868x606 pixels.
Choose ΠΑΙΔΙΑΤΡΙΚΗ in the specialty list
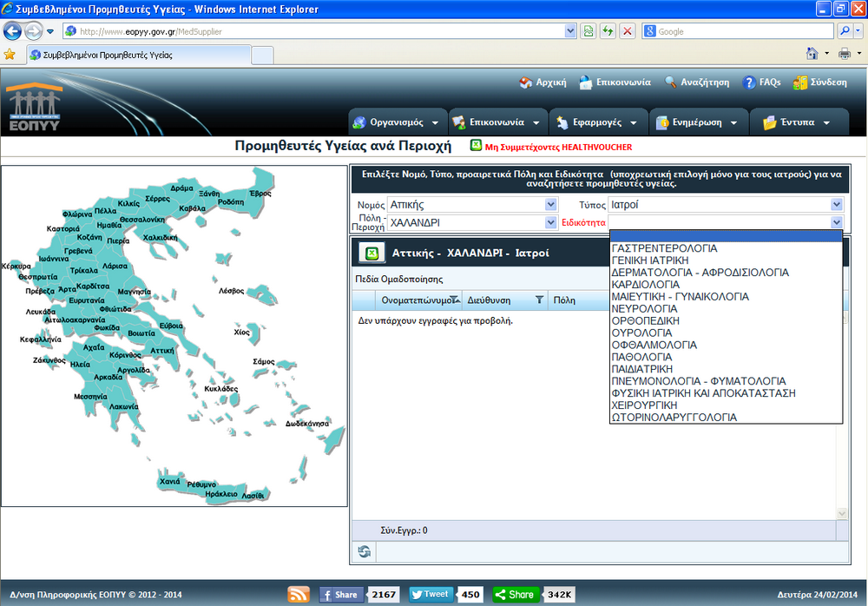642,369
